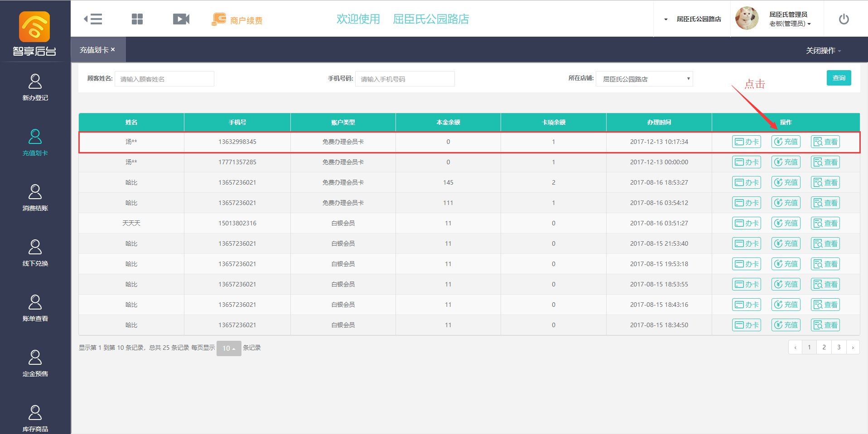Image resolution: width=868 pixels, height=434 pixels.
Task: Click 办卡 in the 2017-08-15 18:43:16 row
Action: 746,305
